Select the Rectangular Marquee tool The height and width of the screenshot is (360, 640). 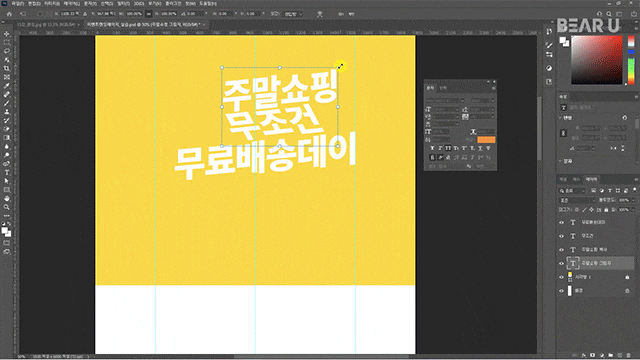click(7, 42)
